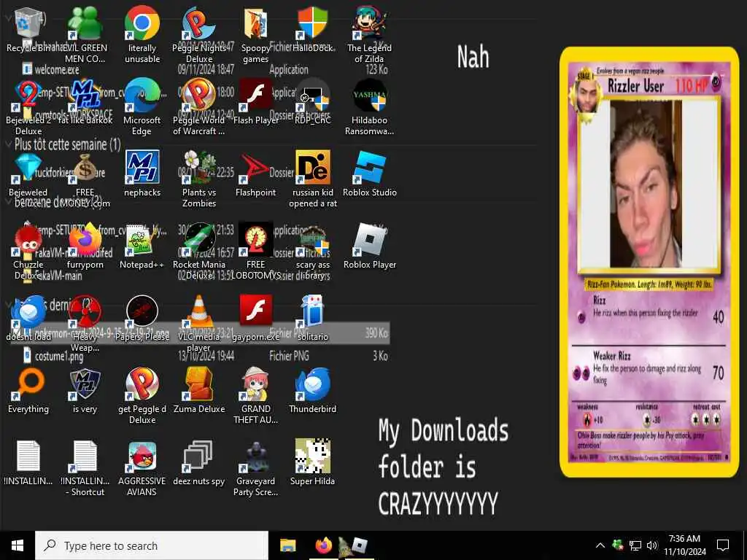The height and width of the screenshot is (560, 747).
Task: Show hidden tray icons chevron
Action: pos(600,545)
